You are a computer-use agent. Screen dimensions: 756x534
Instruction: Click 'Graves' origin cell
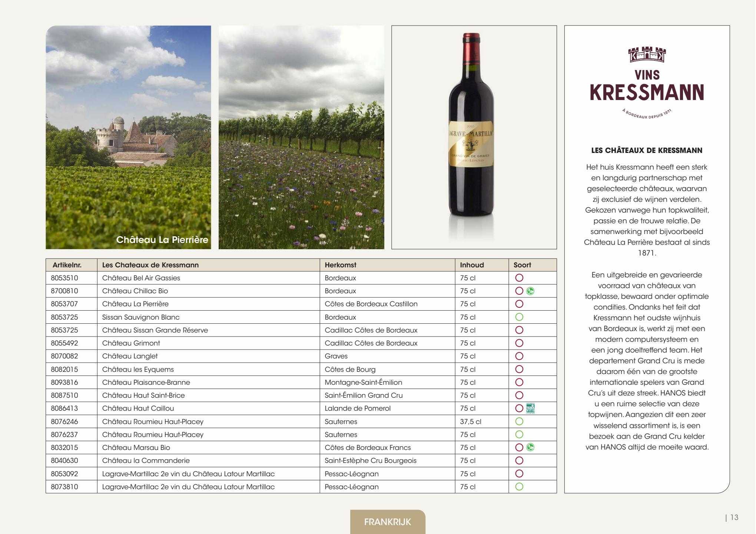point(336,356)
